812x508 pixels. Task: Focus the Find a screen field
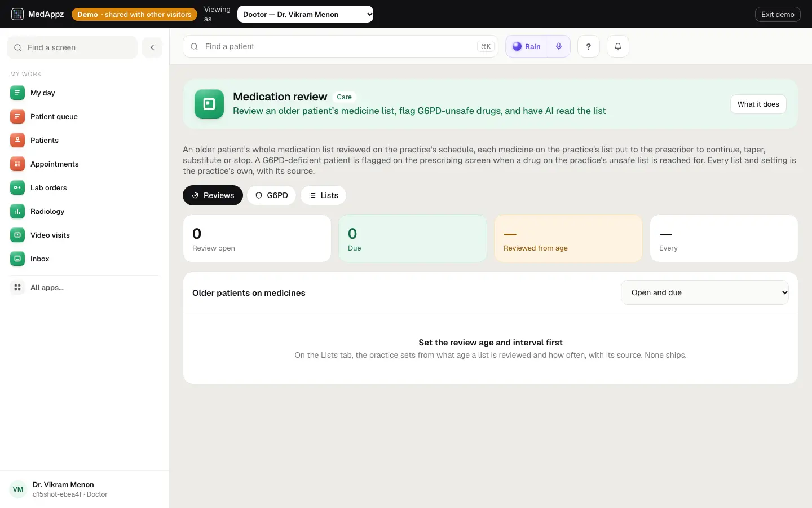tap(72, 47)
